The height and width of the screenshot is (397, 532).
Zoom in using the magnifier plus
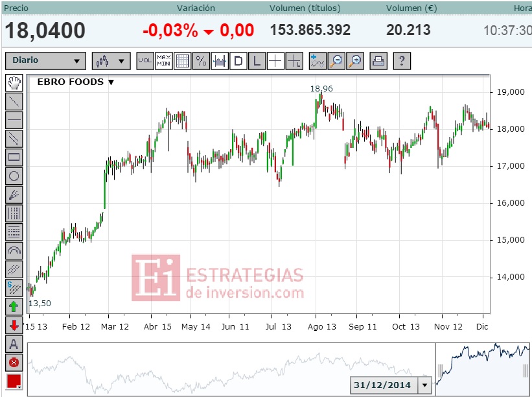(355, 61)
